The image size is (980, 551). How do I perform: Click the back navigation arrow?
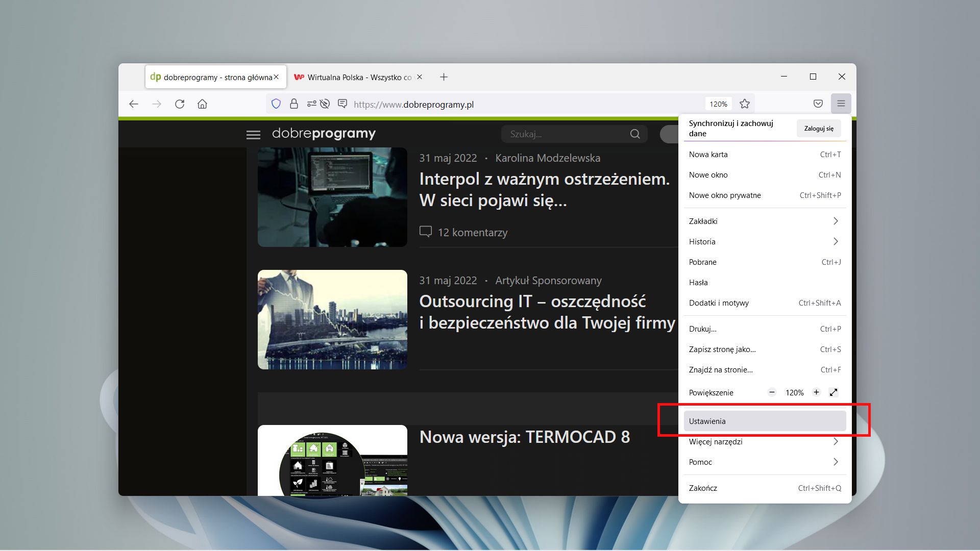point(133,104)
